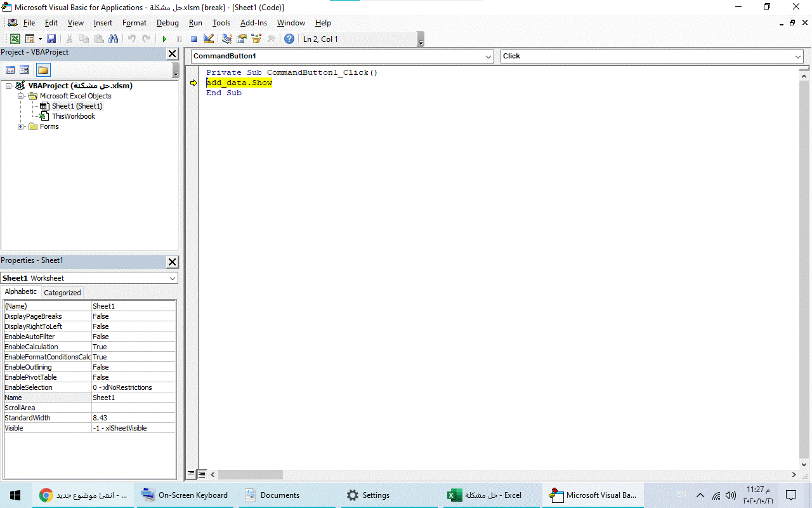Switch to Procedure View at bottom-left of code
The image size is (812, 508).
tap(191, 474)
